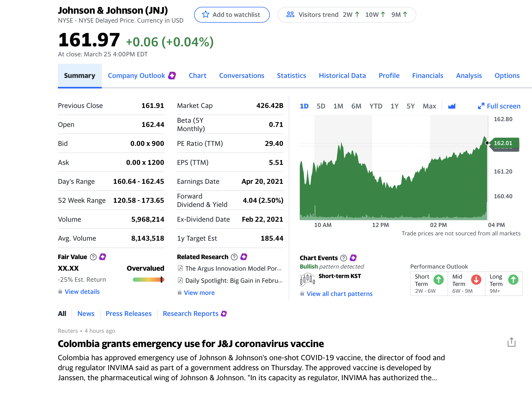The width and height of the screenshot is (532, 396).
Task: Click the Add to watchlist star icon
Action: [206, 14]
